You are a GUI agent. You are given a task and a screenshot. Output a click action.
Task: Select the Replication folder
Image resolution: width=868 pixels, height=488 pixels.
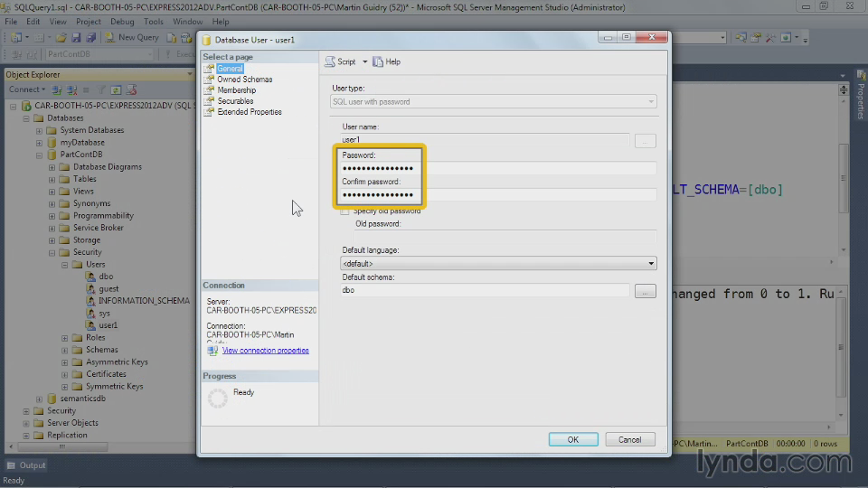pos(67,435)
